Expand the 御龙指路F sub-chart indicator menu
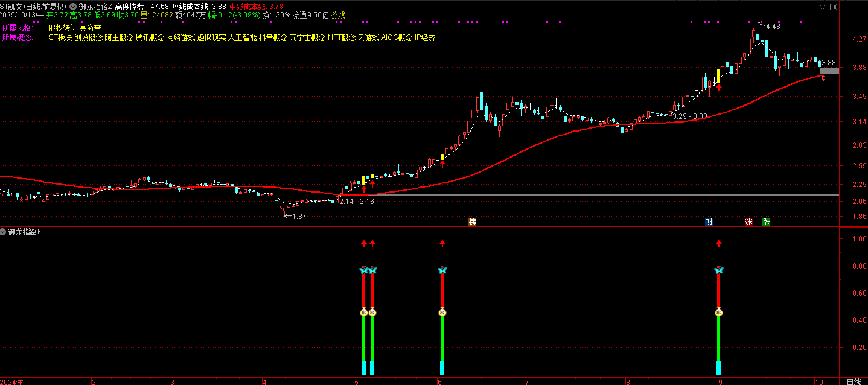 [4, 232]
